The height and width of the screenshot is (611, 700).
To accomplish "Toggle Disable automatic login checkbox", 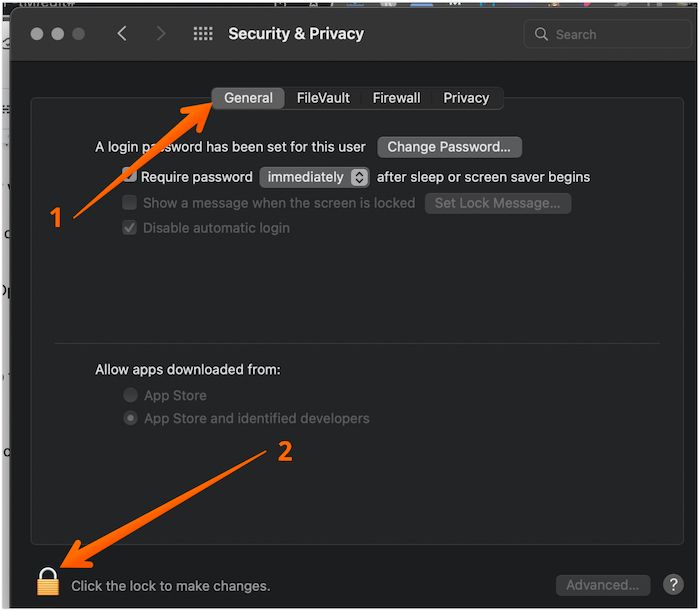I will [130, 228].
